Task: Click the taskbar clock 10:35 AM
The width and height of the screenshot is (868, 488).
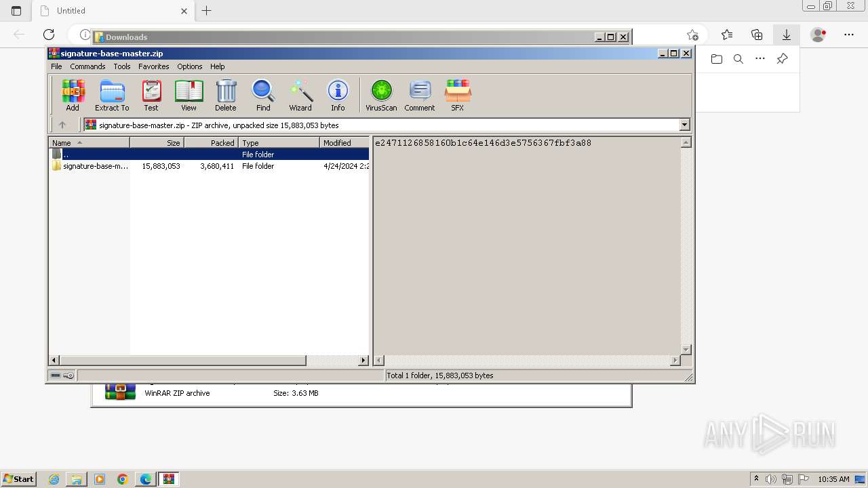Action: point(833,479)
